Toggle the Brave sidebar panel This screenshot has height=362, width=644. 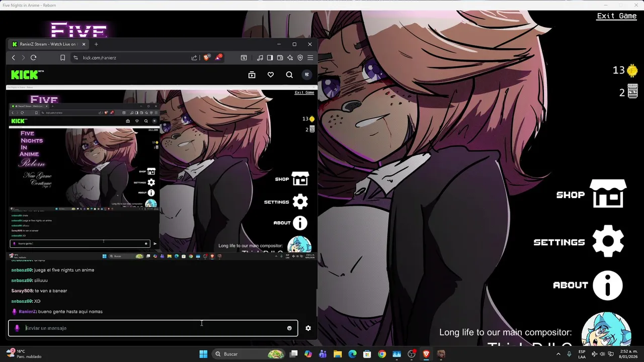pyautogui.click(x=270, y=58)
